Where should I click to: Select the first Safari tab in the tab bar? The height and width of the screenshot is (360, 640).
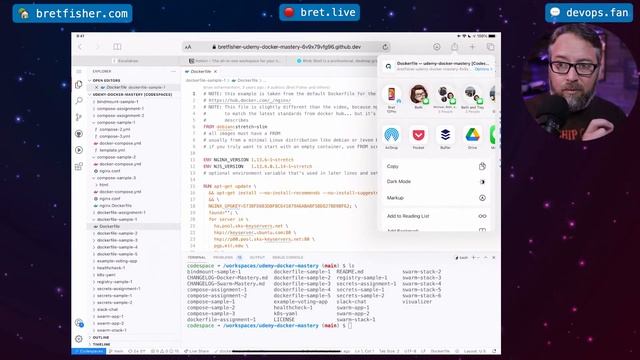[x=126, y=61]
